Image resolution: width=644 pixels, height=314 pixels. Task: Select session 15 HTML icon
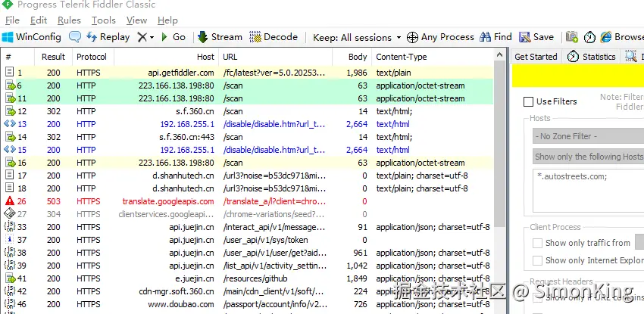click(x=9, y=150)
